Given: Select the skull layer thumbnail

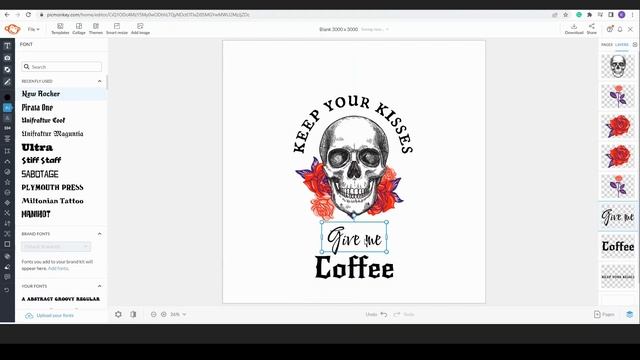Looking at the screenshot, I should click(x=618, y=66).
